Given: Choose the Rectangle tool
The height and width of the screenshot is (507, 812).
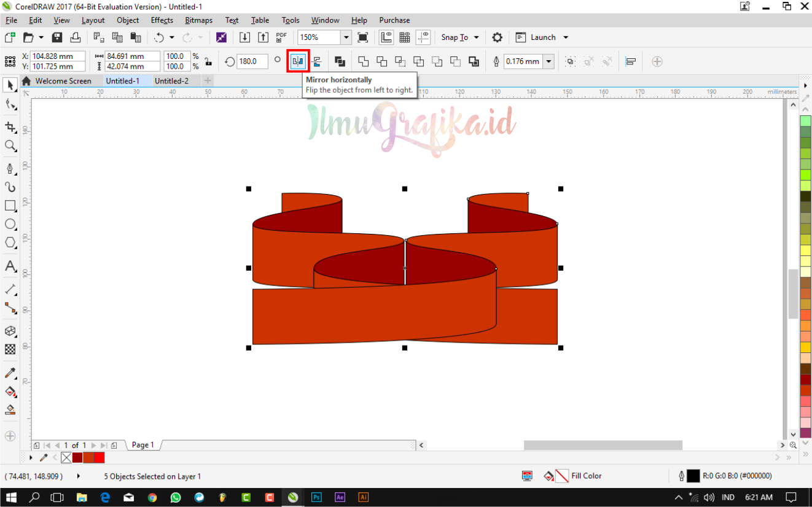Looking at the screenshot, I should [10, 206].
